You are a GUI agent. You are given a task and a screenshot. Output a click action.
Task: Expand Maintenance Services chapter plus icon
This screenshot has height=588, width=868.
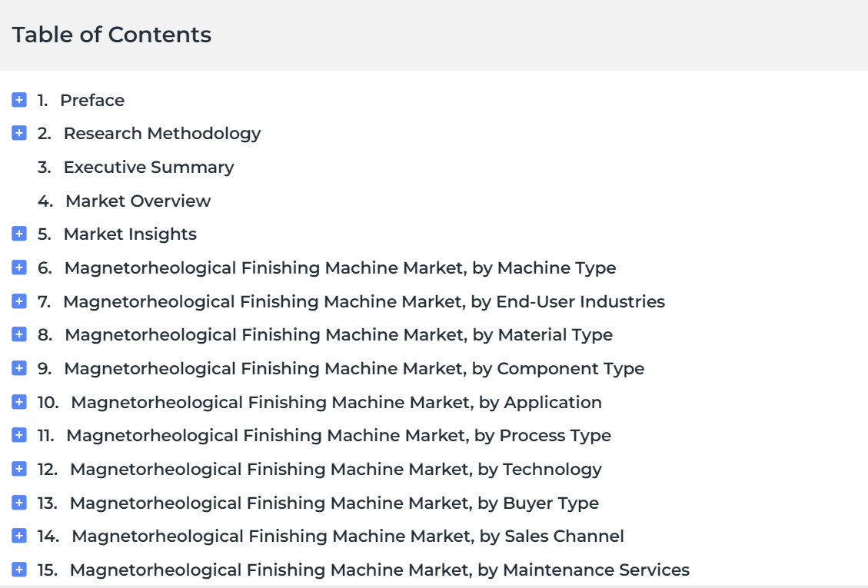coord(18,570)
